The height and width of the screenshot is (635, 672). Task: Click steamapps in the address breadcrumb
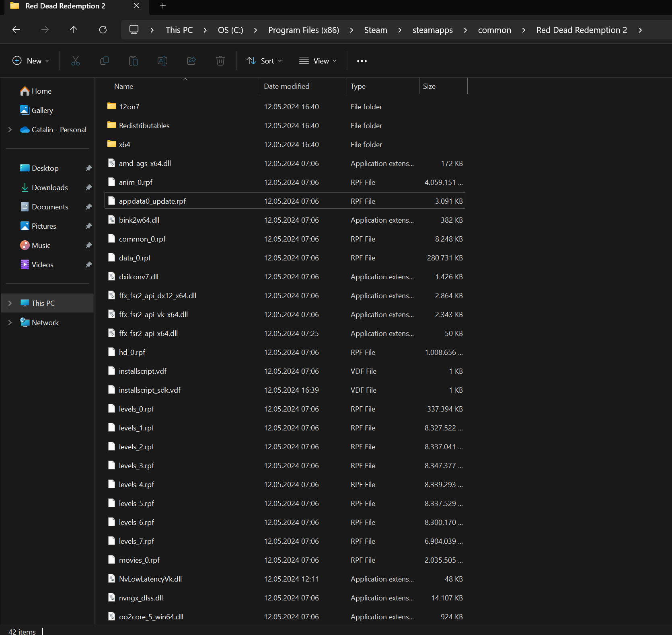coord(432,30)
